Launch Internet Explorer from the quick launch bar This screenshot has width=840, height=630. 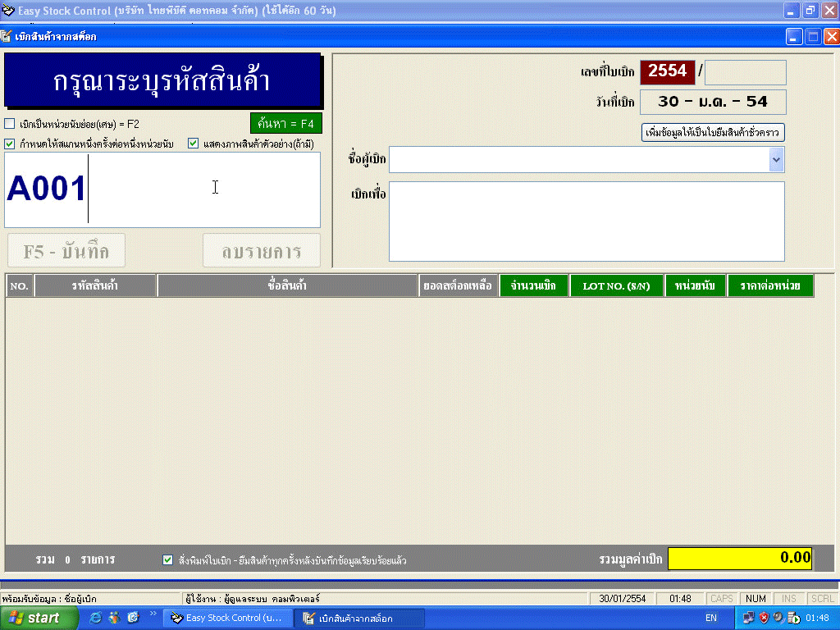94,617
